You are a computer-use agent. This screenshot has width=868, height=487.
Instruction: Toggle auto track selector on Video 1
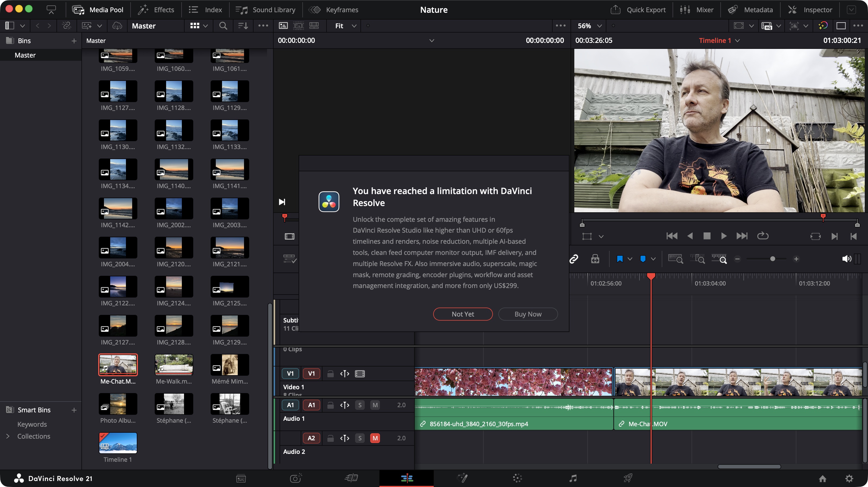[344, 374]
